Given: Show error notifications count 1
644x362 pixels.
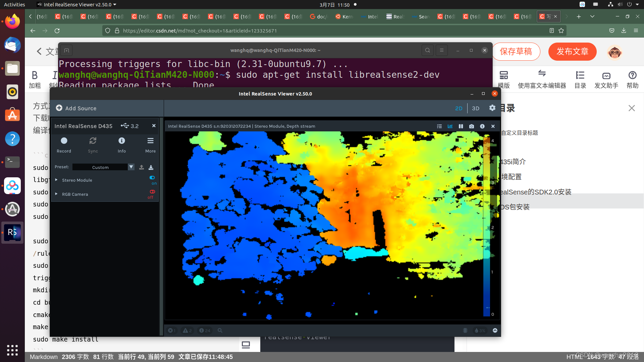Looking at the screenshot, I should click(172, 330).
